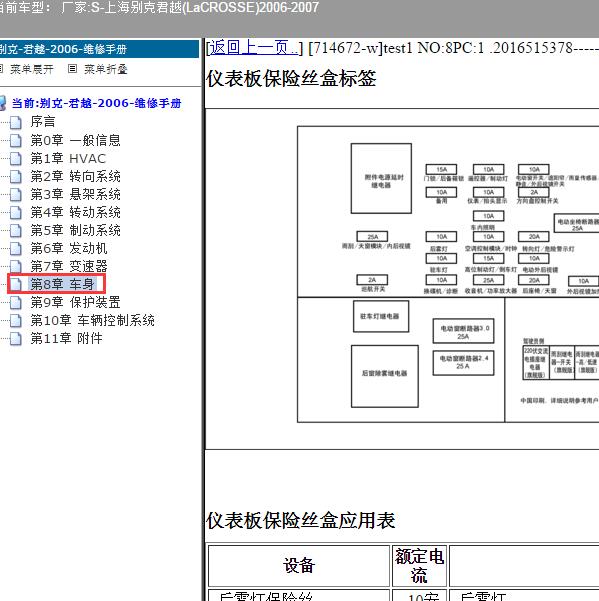Click the page icon beside 第11章 附件
The width and height of the screenshot is (599, 601).
pyautogui.click(x=16, y=338)
